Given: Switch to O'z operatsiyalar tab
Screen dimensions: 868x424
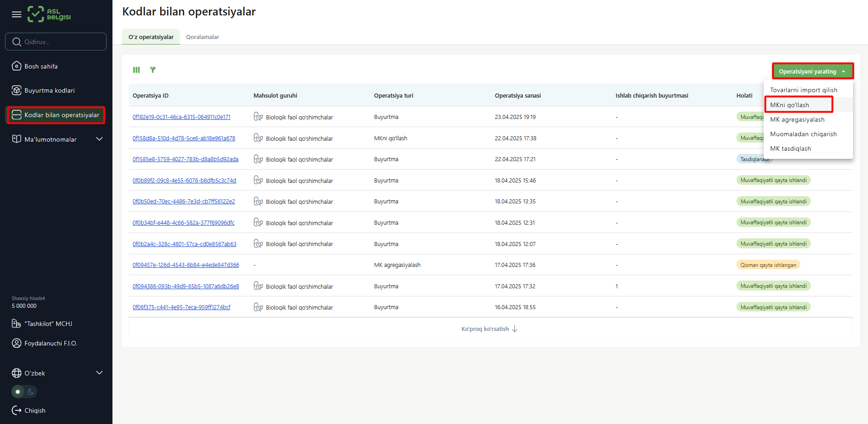Looking at the screenshot, I should (x=151, y=37).
